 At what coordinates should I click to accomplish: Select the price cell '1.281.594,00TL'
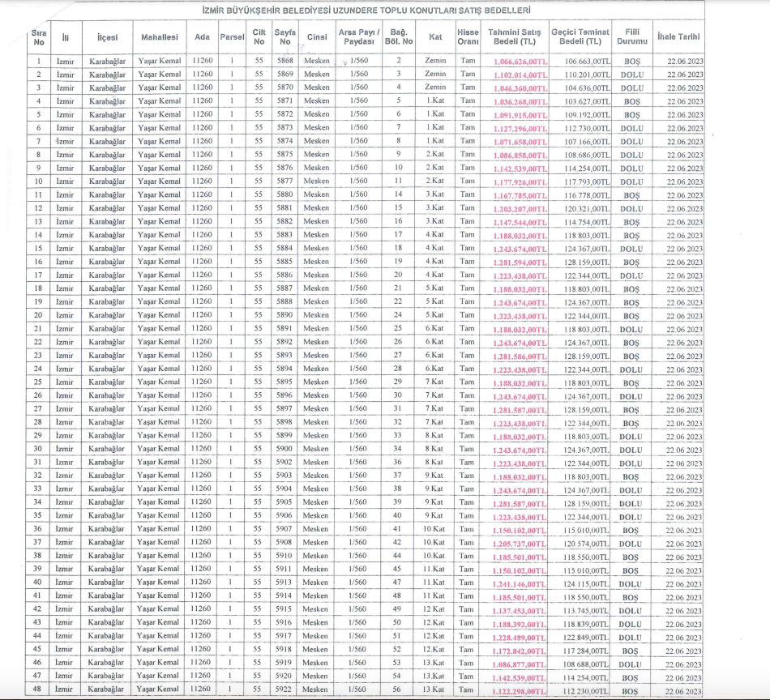(520, 262)
